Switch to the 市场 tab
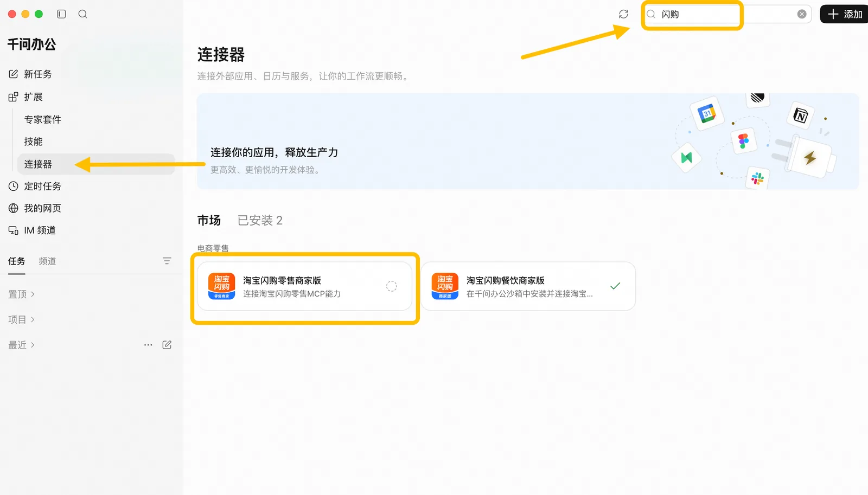This screenshot has height=495, width=868. coord(209,220)
